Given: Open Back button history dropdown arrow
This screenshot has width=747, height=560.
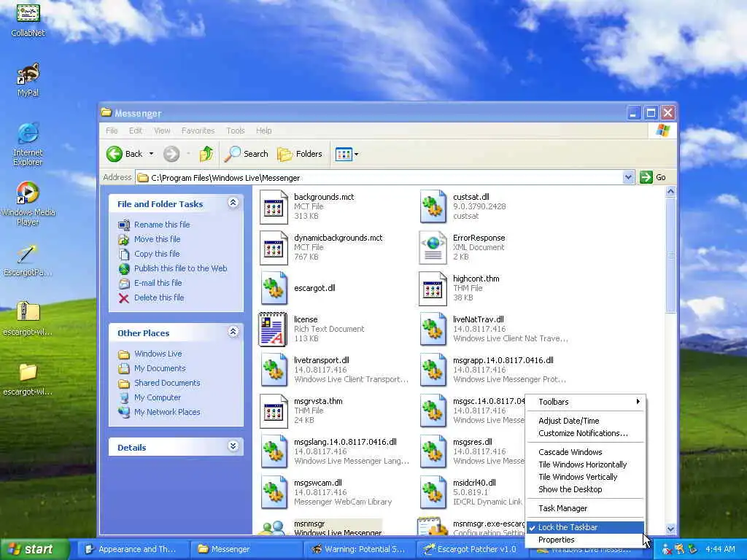Looking at the screenshot, I should pos(151,154).
